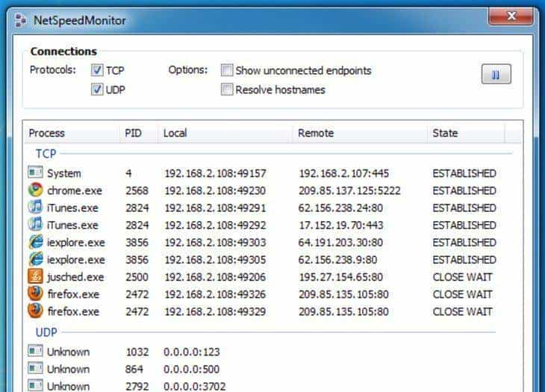This screenshot has width=545, height=392.
Task: Sort by the PID column header
Action: (x=138, y=133)
